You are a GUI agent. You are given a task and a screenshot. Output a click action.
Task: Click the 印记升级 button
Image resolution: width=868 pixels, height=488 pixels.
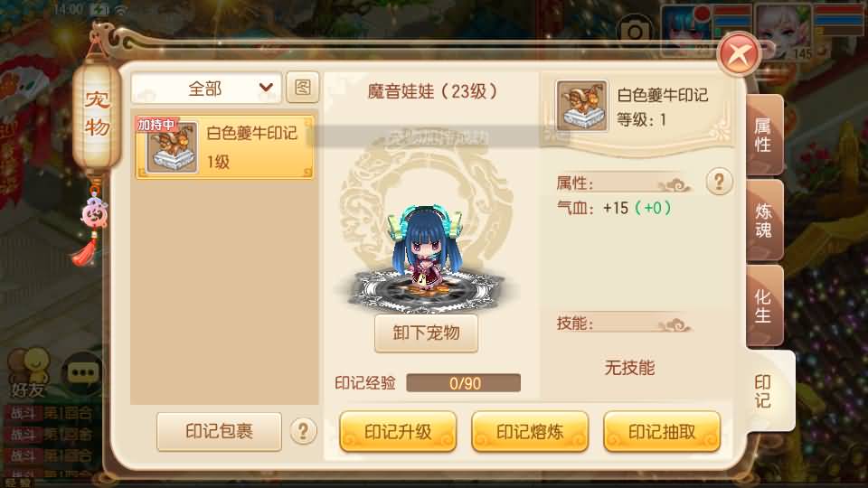pyautogui.click(x=398, y=432)
